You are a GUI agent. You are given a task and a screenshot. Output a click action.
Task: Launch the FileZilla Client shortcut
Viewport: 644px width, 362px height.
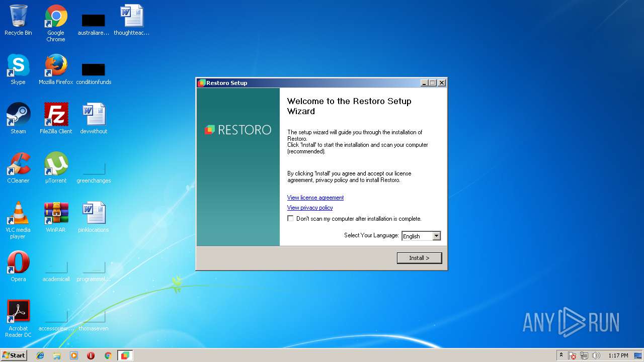pyautogui.click(x=56, y=119)
